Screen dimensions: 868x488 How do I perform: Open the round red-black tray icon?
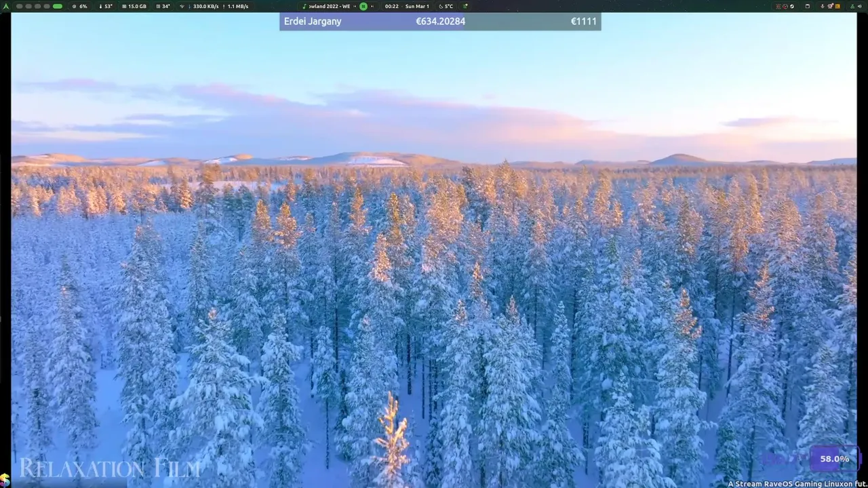point(785,6)
